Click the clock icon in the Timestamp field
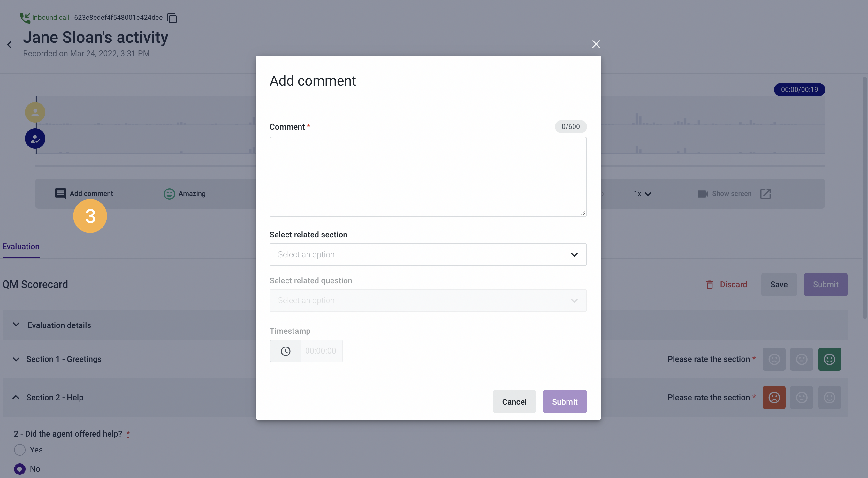The image size is (868, 478). (x=285, y=351)
